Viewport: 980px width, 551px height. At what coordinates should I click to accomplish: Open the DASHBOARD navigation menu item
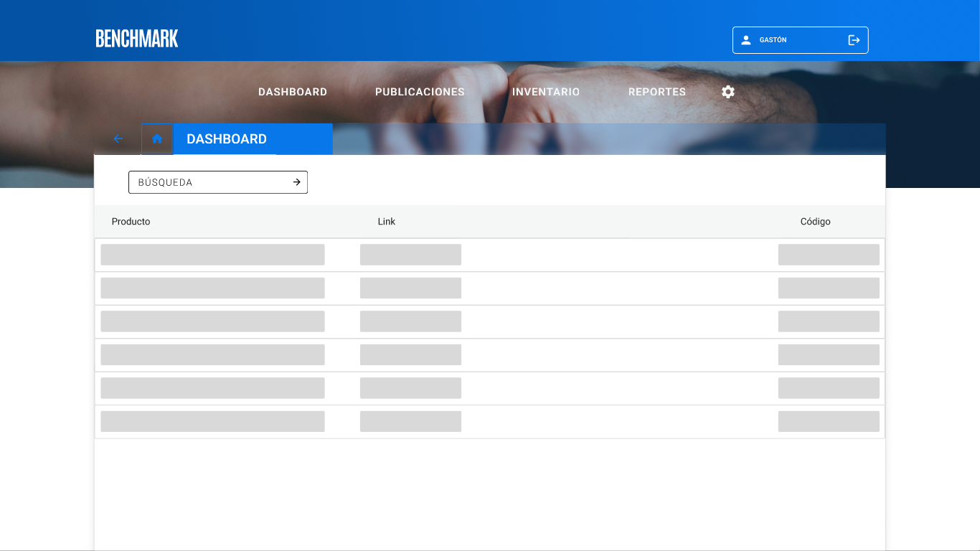[x=293, y=92]
